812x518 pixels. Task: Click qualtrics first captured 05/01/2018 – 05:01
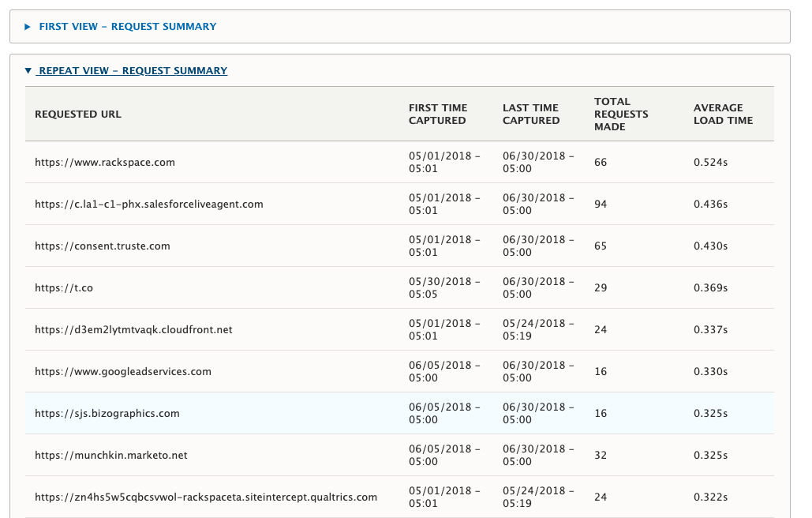[444, 497]
